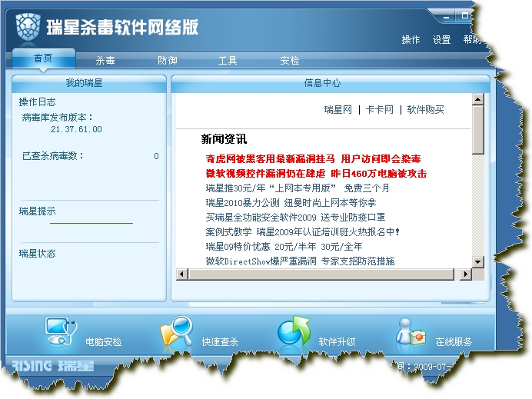Image resolution: width=532 pixels, height=399 pixels.
Task: Click the 病毒库发布版本 label
Action: click(58, 118)
